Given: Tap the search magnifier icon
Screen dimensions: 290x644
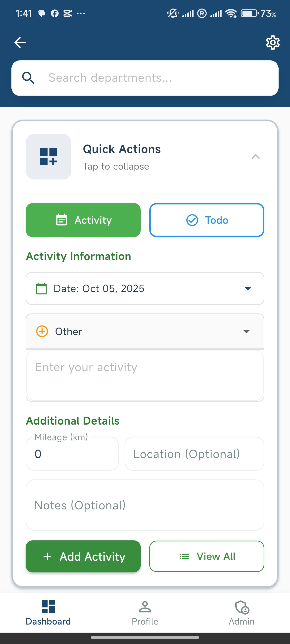Looking at the screenshot, I should click(28, 78).
